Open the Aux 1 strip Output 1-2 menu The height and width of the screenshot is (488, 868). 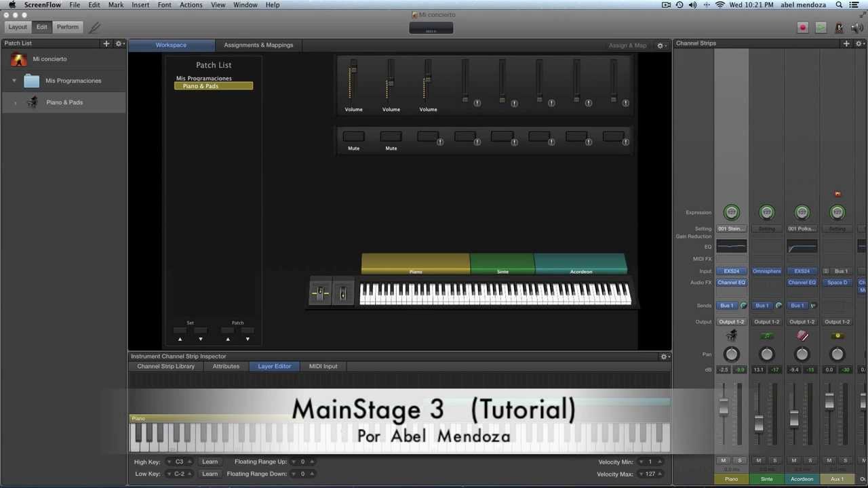(837, 322)
